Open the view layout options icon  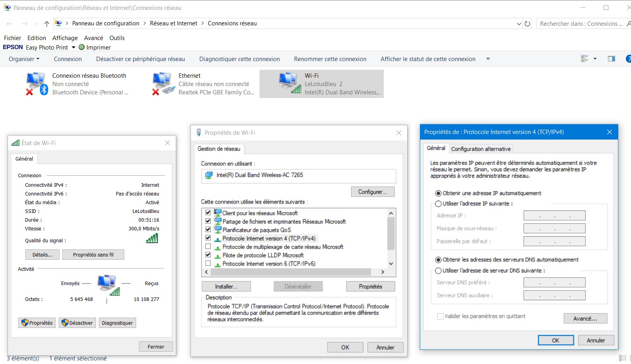(585, 59)
